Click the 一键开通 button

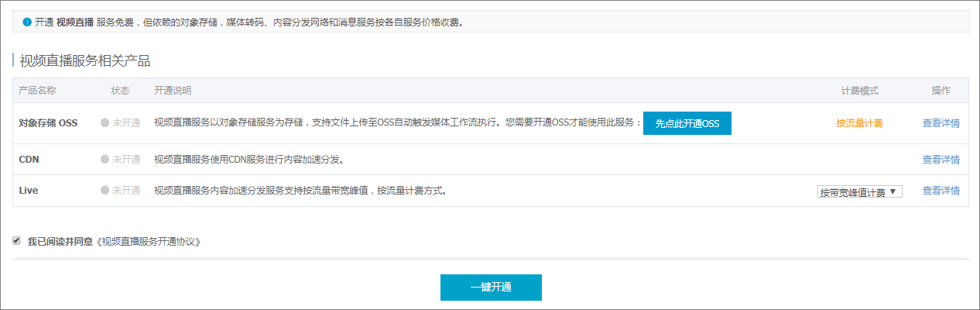tap(491, 287)
